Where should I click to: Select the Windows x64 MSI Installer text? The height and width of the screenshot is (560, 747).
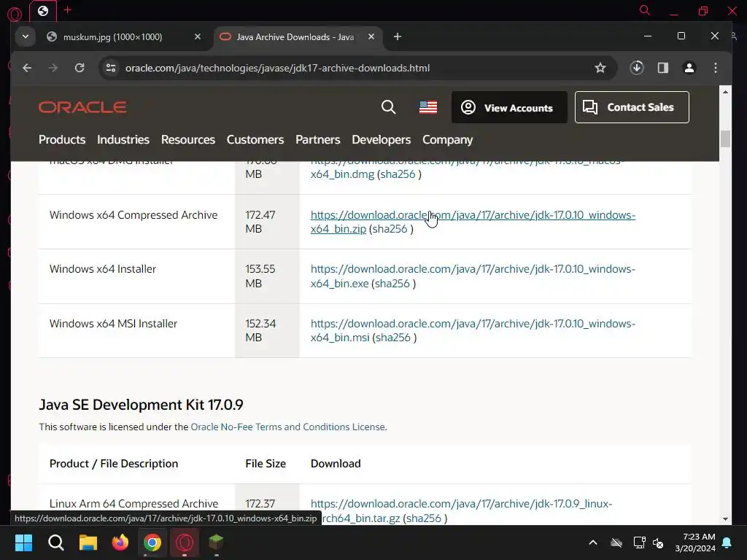[113, 324]
